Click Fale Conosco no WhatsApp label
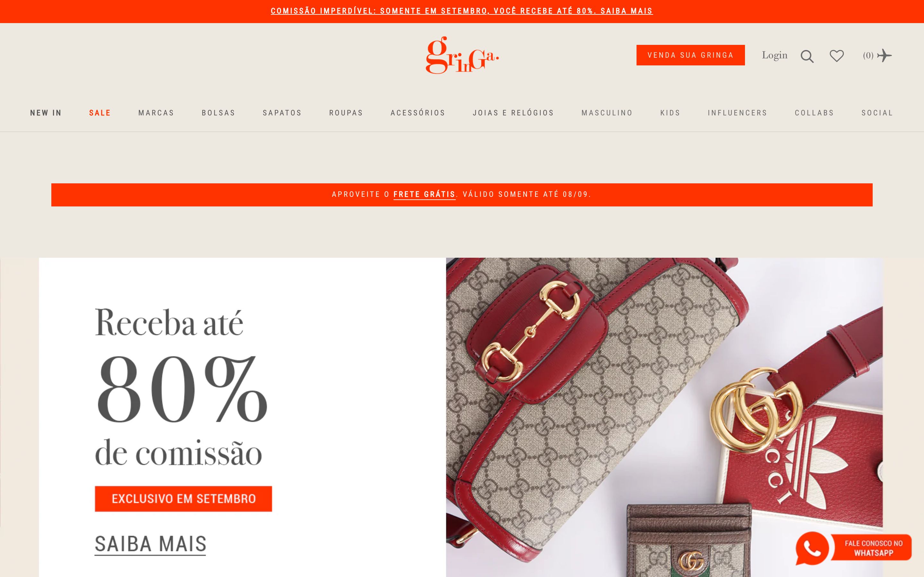924x577 pixels. tap(874, 548)
